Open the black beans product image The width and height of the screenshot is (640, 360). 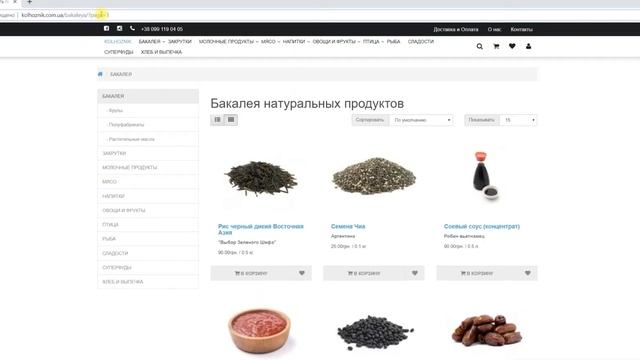point(375,332)
